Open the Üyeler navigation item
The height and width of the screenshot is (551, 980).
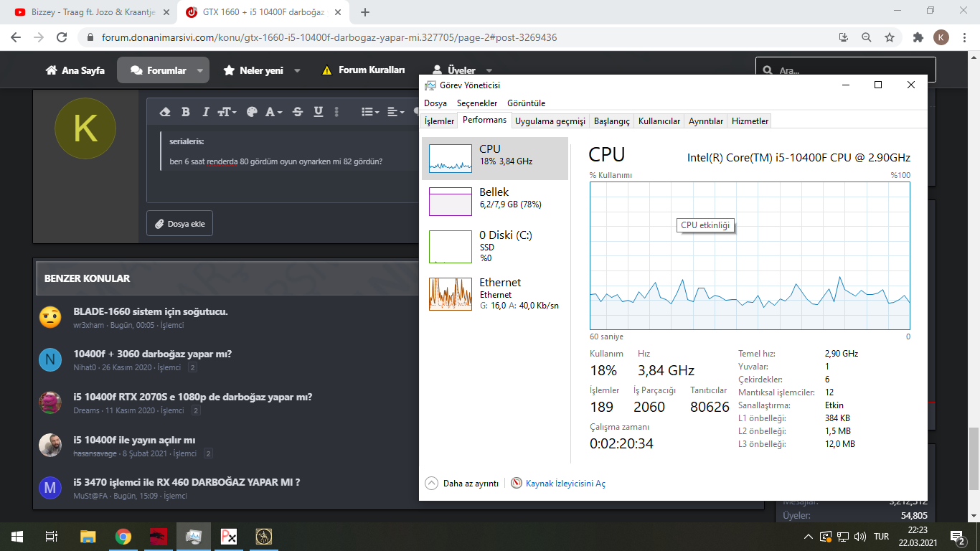coord(454,70)
